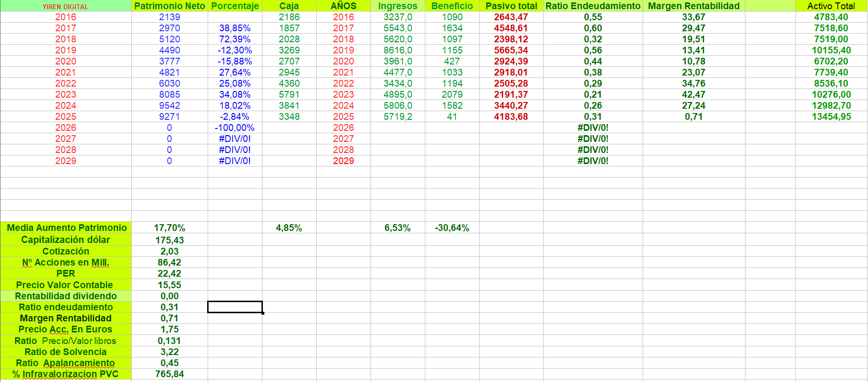This screenshot has width=868, height=382.
Task: Select Activo Total value 13454,95
Action: (x=831, y=117)
